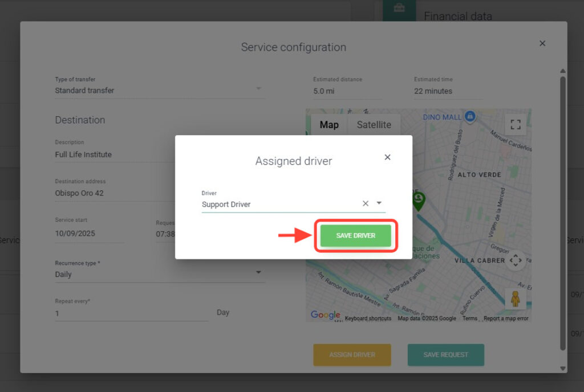The image size is (584, 392).
Task: Click the map camera pan control
Action: [515, 260]
